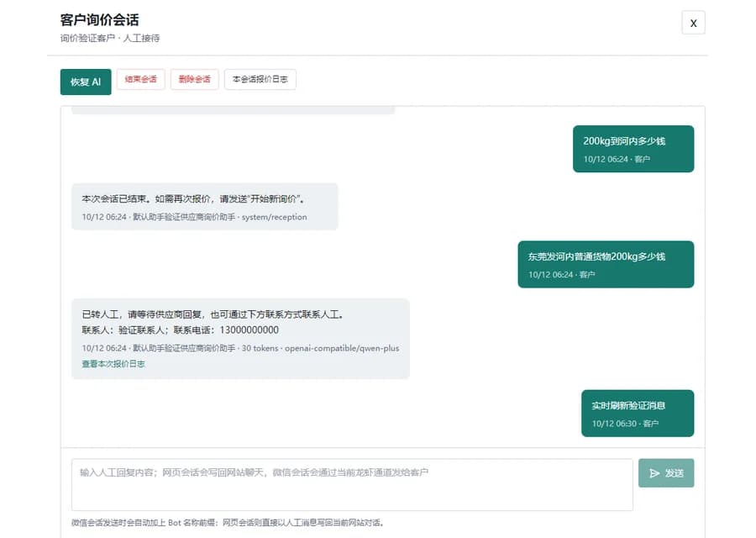Close the dialog with the X button

pos(693,23)
